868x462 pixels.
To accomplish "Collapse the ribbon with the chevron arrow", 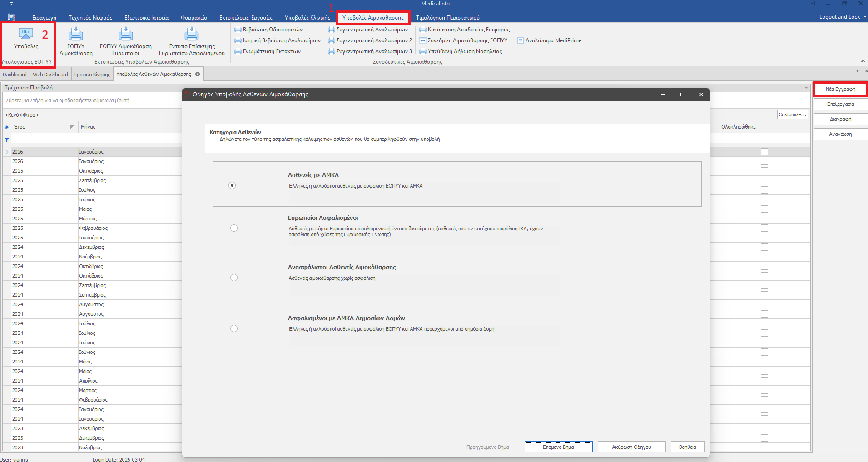I will [x=863, y=61].
